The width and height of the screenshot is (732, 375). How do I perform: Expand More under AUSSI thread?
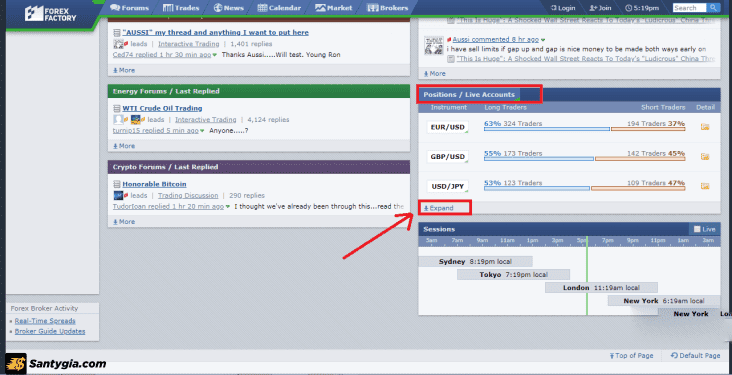pyautogui.click(x=124, y=70)
